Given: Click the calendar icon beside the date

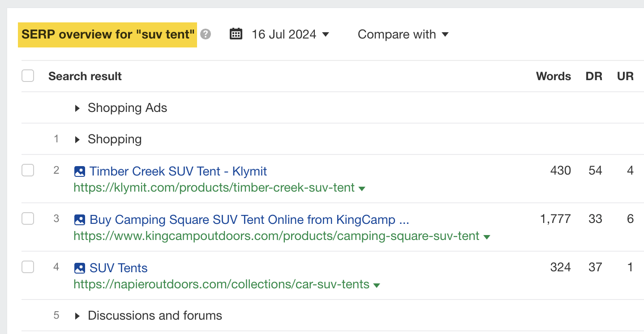Looking at the screenshot, I should tap(236, 34).
